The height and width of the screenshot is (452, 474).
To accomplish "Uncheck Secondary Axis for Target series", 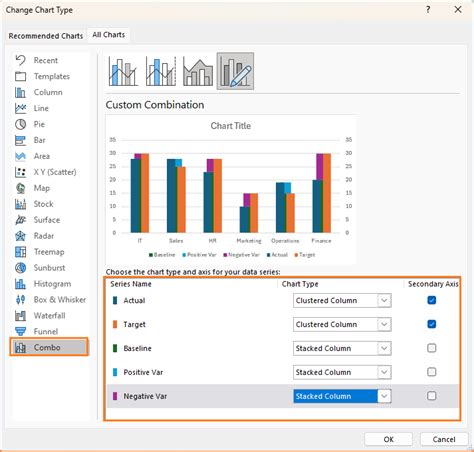I will click(431, 324).
